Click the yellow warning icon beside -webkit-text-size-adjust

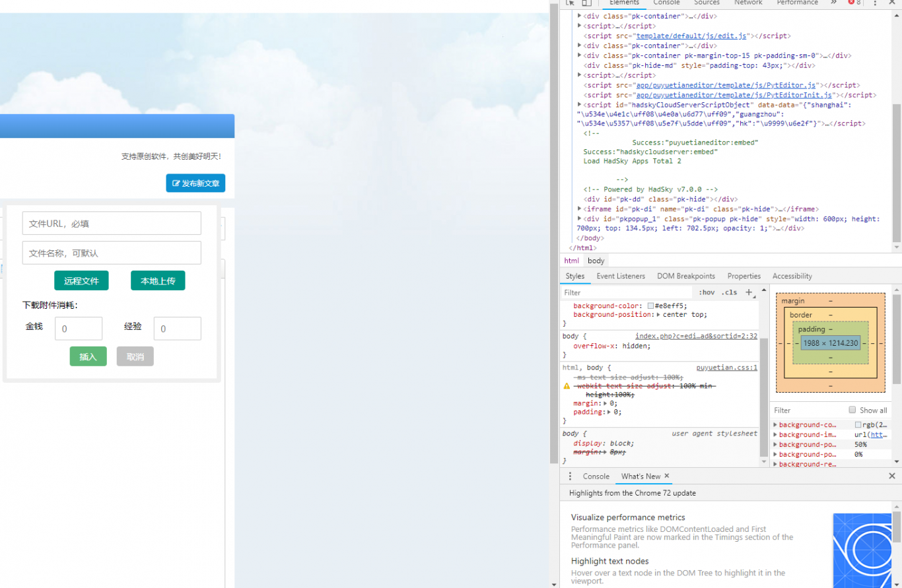pyautogui.click(x=567, y=386)
